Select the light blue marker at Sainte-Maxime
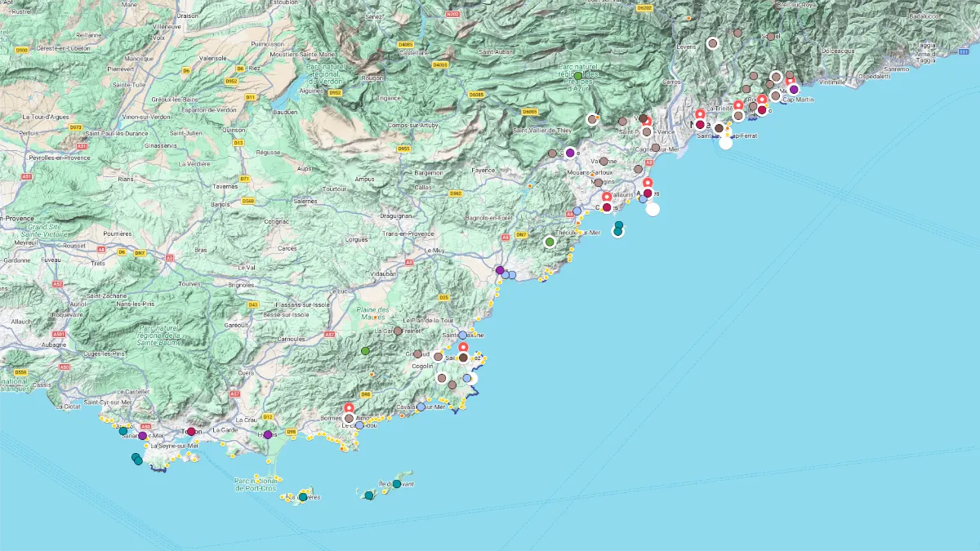This screenshot has width=980, height=551. click(x=462, y=335)
